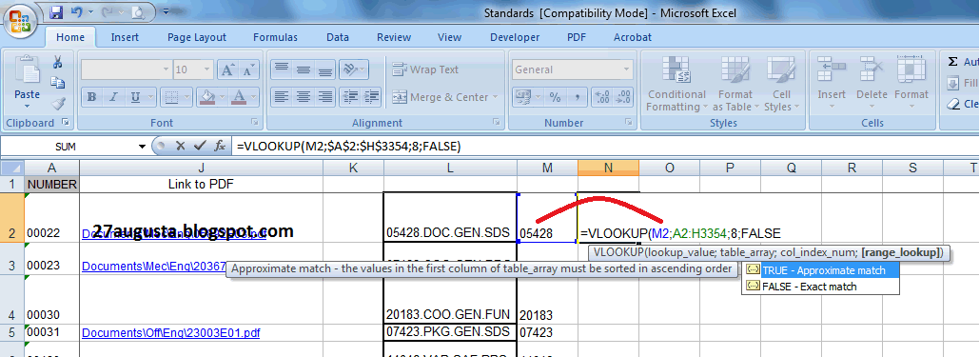
Task: Toggle Bold formatting
Action: (92, 97)
